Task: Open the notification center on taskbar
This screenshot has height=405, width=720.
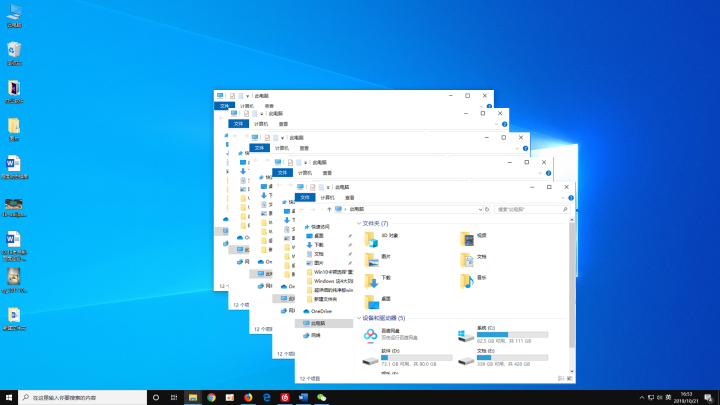Action: pyautogui.click(x=709, y=398)
